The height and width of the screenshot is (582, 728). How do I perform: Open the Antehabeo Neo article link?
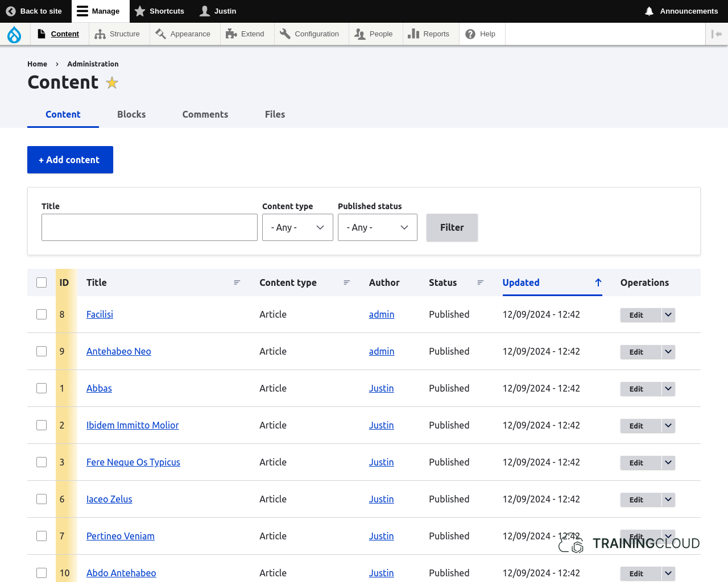(119, 351)
